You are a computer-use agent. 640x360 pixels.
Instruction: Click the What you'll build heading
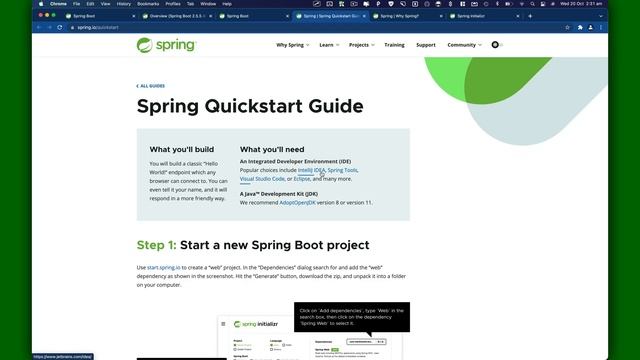[182, 149]
